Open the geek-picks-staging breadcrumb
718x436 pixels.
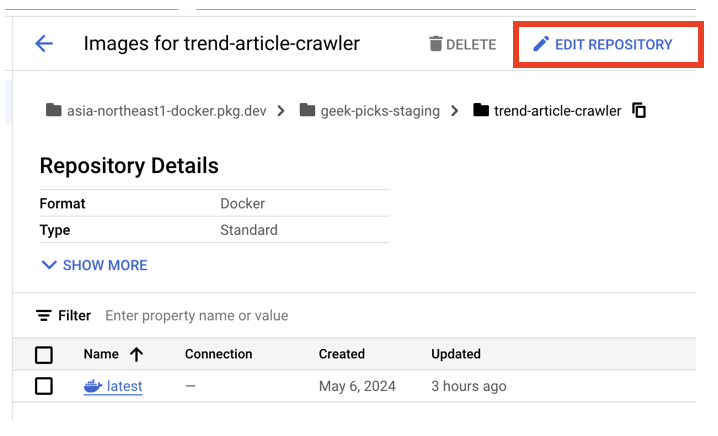pos(380,111)
